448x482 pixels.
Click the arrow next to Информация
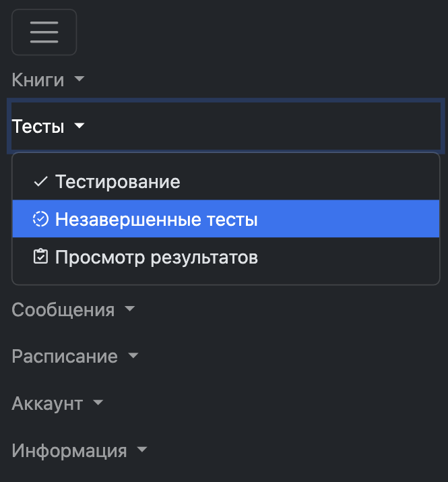(142, 450)
